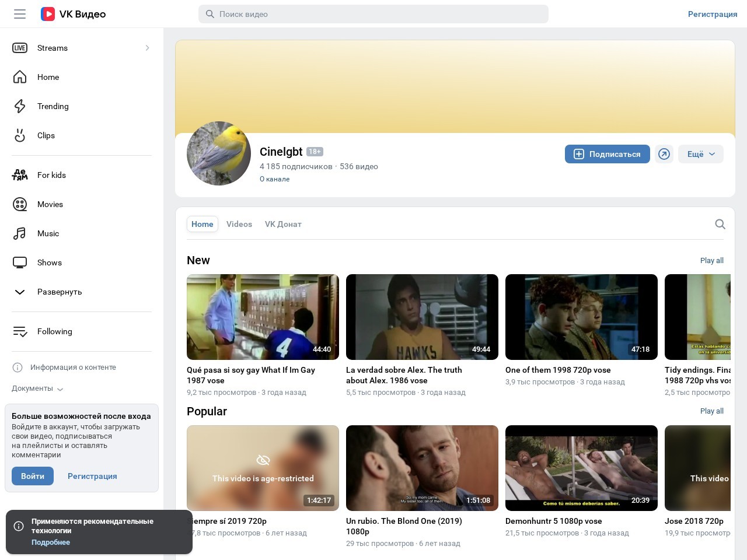Click the 'Tidy endings' video title
Screen dimensions: 747x560
point(697,375)
